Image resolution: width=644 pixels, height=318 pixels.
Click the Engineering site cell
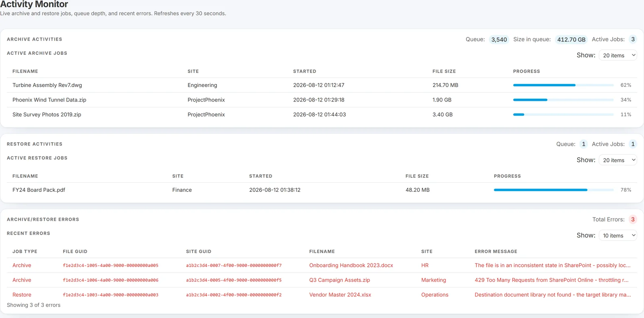[202, 85]
